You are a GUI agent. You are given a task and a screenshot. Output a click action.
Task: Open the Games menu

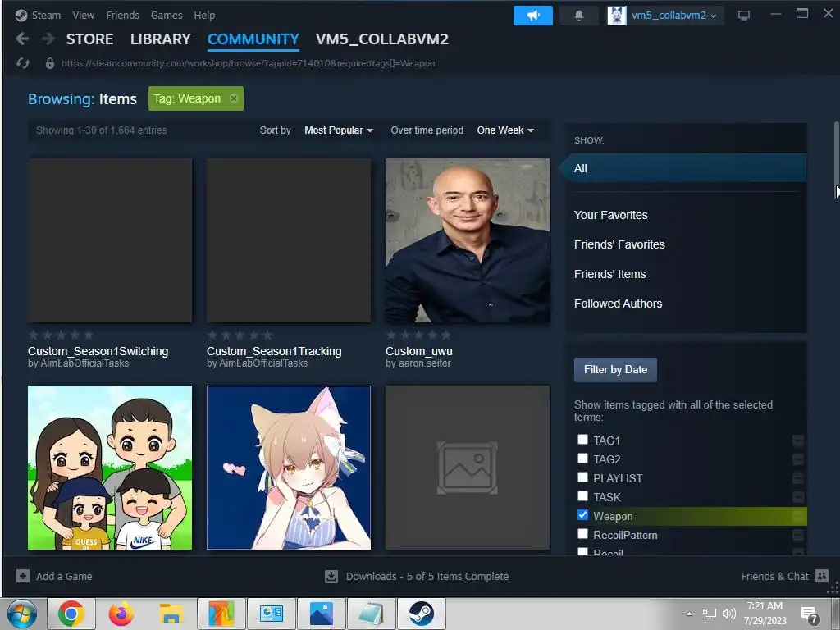[167, 15]
